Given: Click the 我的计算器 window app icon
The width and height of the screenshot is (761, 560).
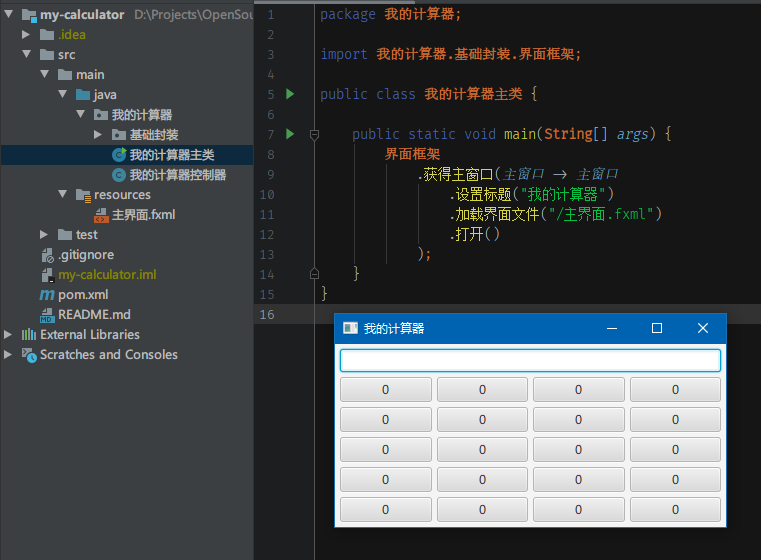Looking at the screenshot, I should 350,328.
